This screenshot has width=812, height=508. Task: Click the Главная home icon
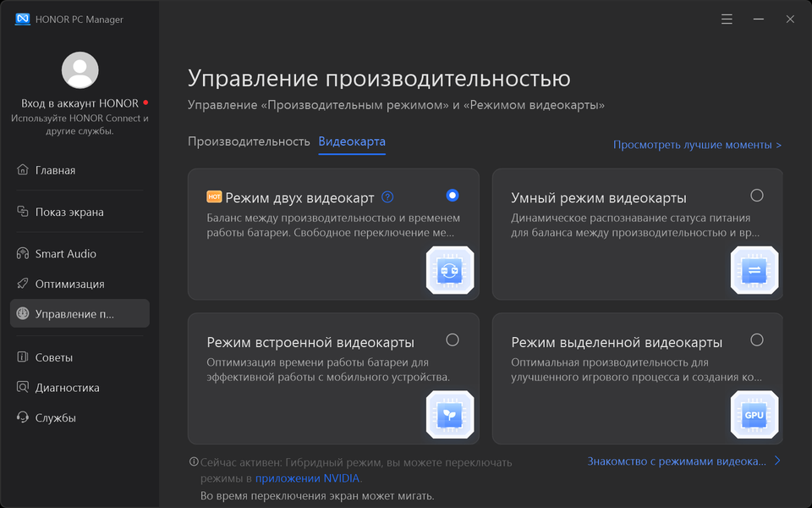tap(22, 169)
